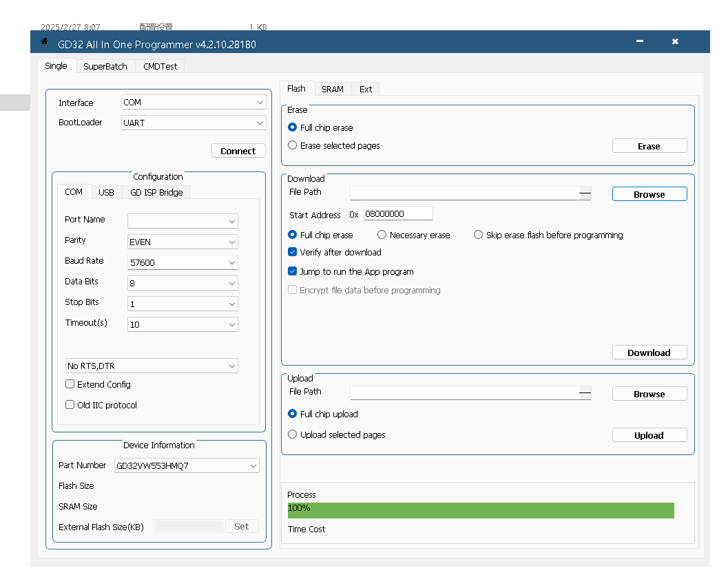The width and height of the screenshot is (728, 577).
Task: Click the Start Address input field
Action: pos(398,214)
